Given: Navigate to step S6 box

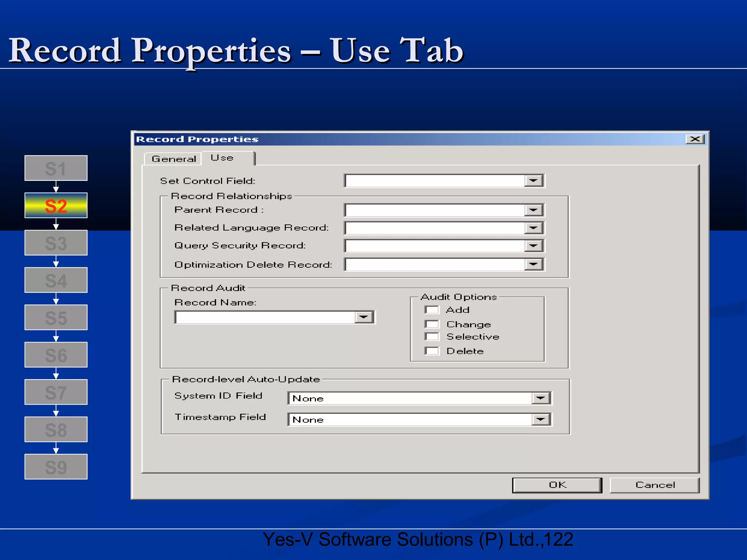Looking at the screenshot, I should pyautogui.click(x=56, y=355).
